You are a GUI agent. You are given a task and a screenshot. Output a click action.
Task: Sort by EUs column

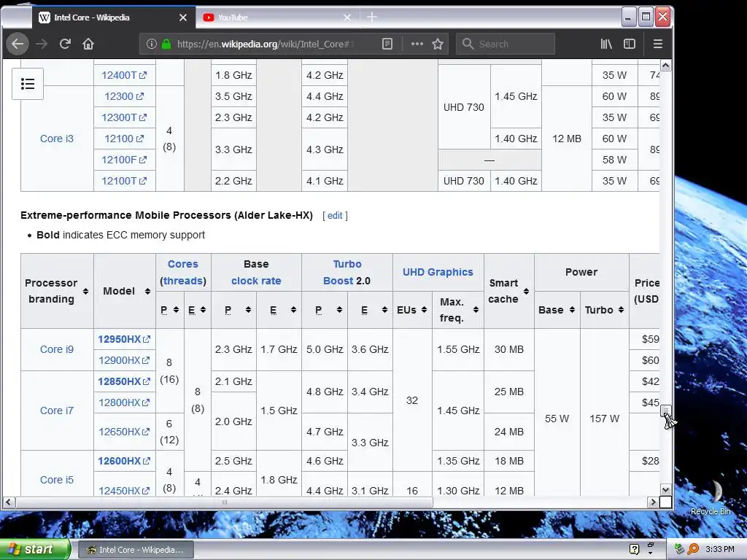[x=424, y=310]
